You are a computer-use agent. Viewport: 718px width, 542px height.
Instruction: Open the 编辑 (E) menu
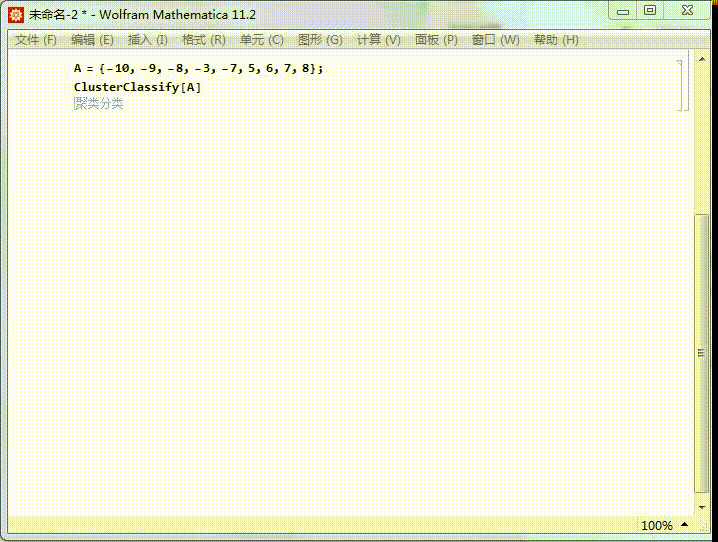click(92, 40)
